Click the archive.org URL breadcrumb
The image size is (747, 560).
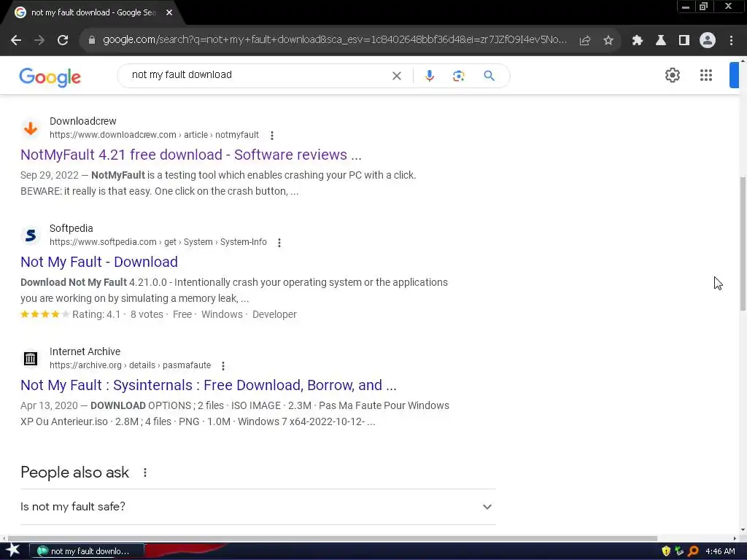130,365
